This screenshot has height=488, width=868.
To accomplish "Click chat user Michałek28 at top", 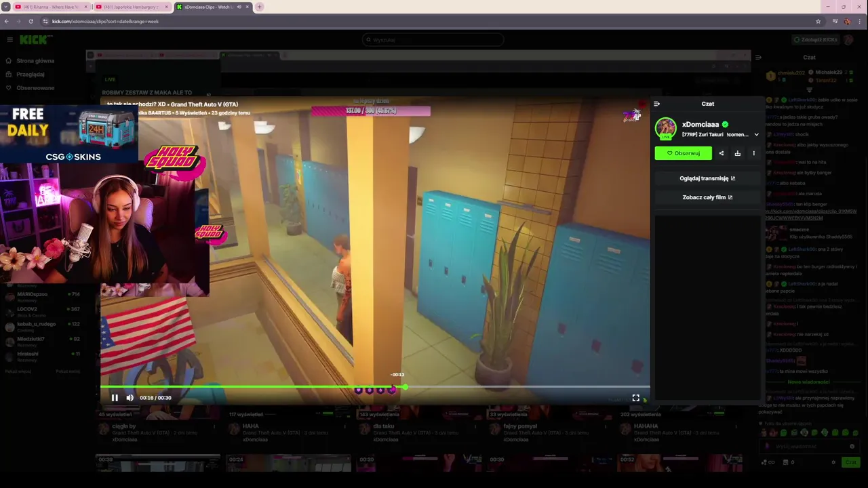I will (829, 73).
